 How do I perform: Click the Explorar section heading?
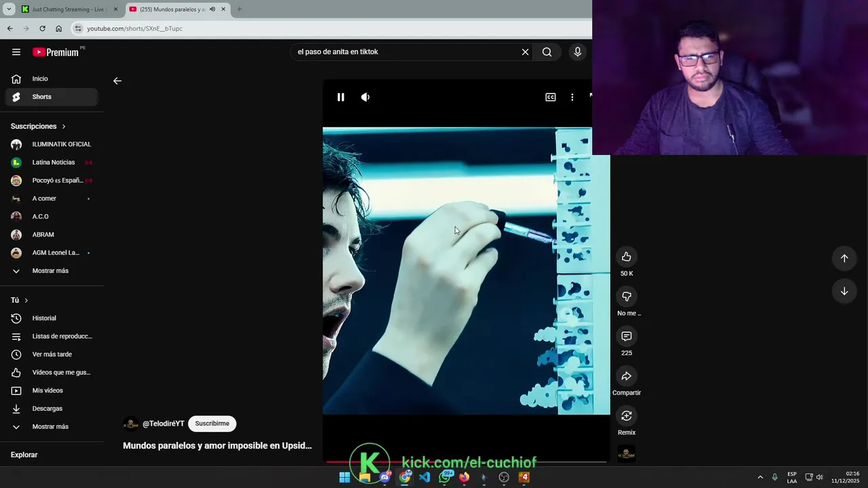[24, 455]
